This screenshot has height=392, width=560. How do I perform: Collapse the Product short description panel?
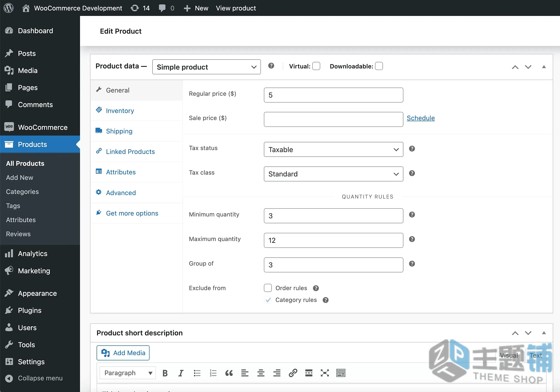click(x=544, y=333)
